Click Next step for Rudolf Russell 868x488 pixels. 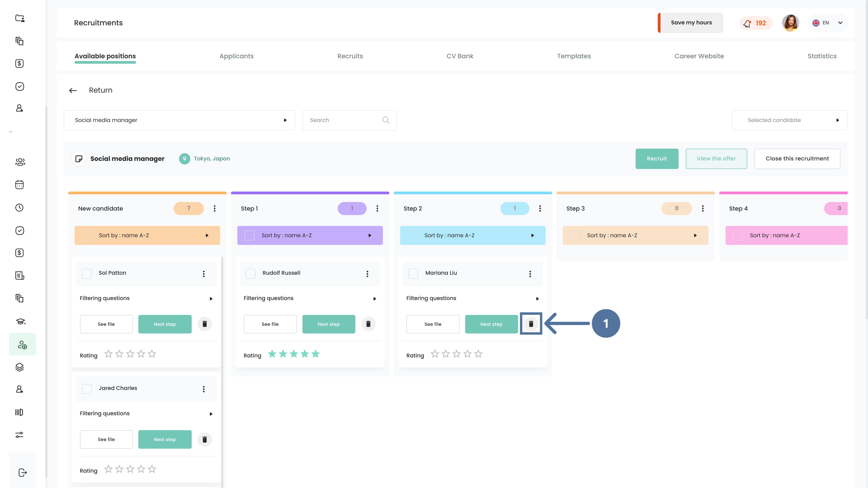click(329, 324)
